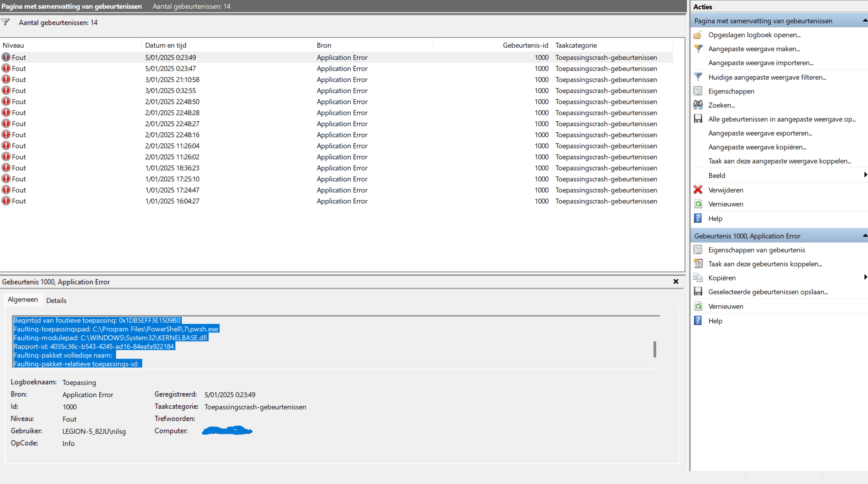The width and height of the screenshot is (868, 484).
Task: Open the Kopiëren submenu arrow
Action: (865, 277)
